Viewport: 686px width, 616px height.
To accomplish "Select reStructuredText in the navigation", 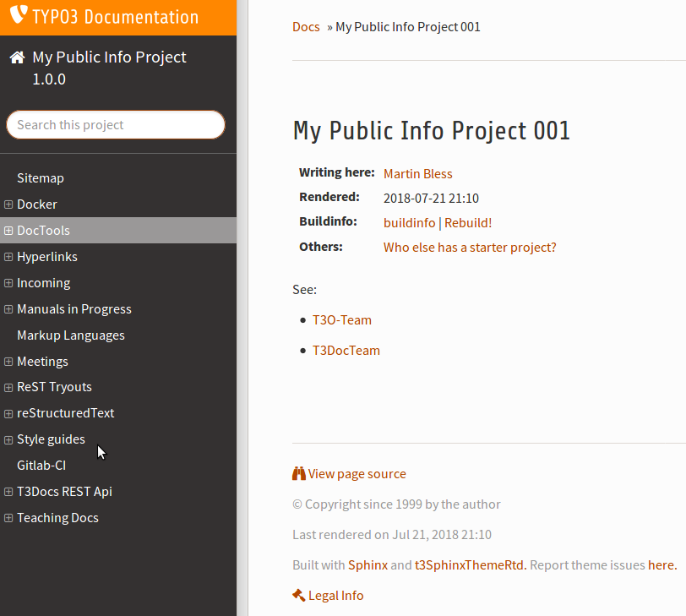I will 66,413.
